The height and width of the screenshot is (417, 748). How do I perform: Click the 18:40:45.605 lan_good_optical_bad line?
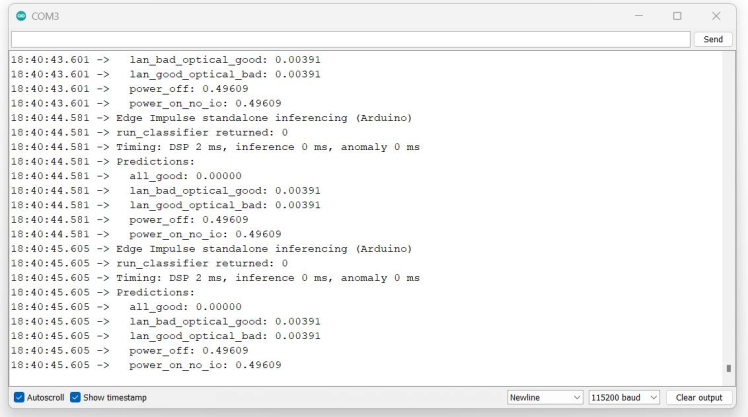point(166,335)
